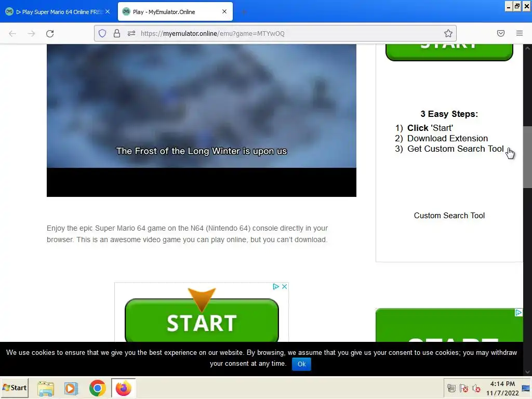Open Firefox application menu

pyautogui.click(x=520, y=33)
